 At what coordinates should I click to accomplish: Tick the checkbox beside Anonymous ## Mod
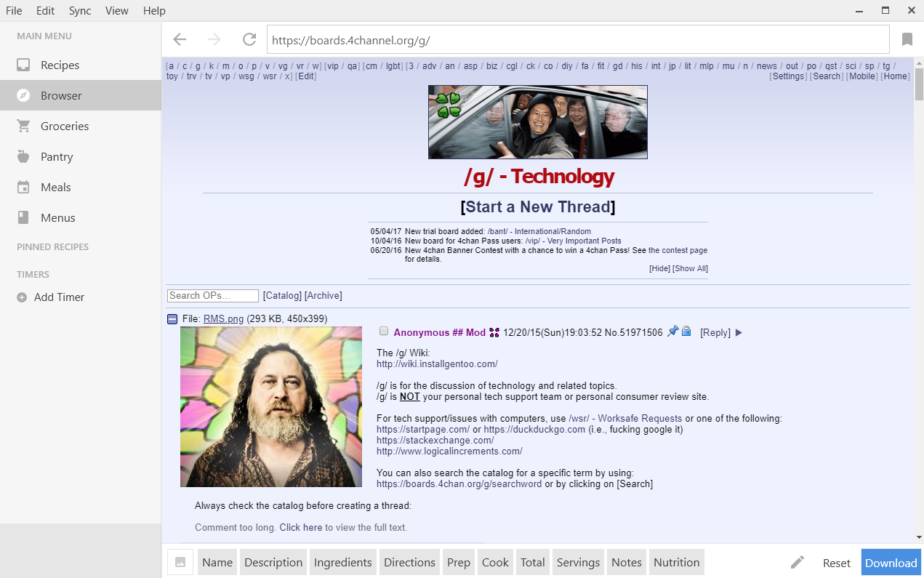(x=384, y=332)
